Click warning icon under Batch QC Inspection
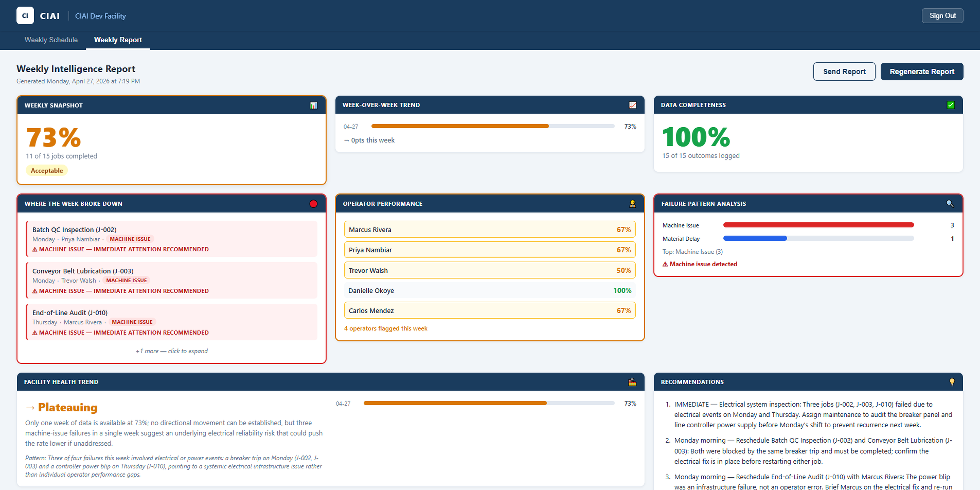980x490 pixels. (35, 250)
